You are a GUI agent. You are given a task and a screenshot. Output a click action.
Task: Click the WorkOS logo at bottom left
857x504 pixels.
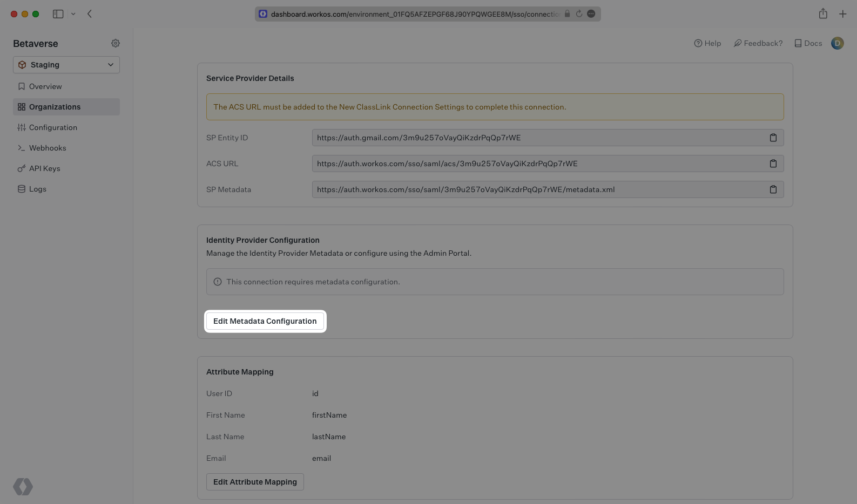(x=23, y=486)
